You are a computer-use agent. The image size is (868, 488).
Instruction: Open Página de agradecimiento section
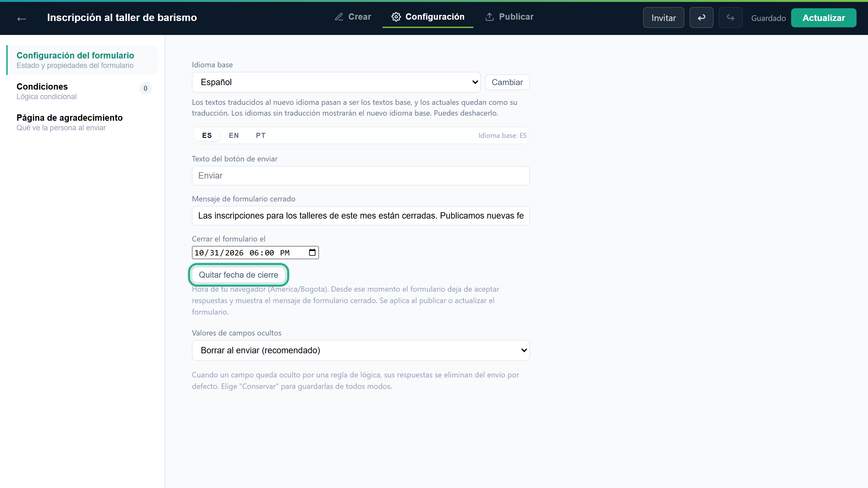(x=82, y=122)
